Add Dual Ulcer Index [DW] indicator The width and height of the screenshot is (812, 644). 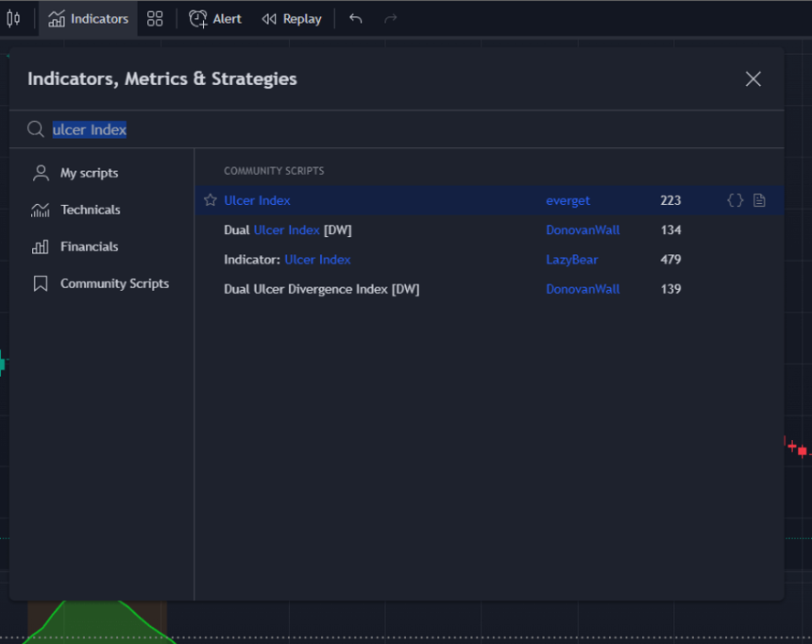287,229
